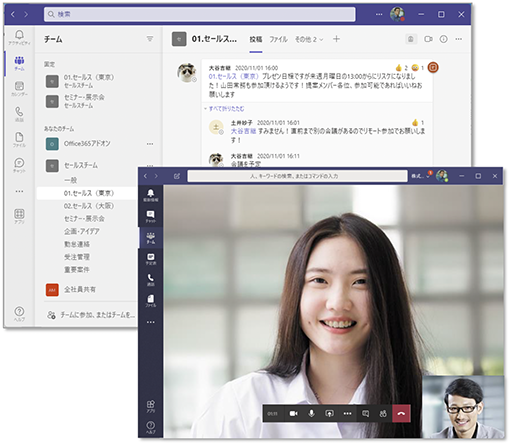Click the 01.セールス（東京） mention link in post
The width and height of the screenshot is (510, 444).
[x=233, y=77]
